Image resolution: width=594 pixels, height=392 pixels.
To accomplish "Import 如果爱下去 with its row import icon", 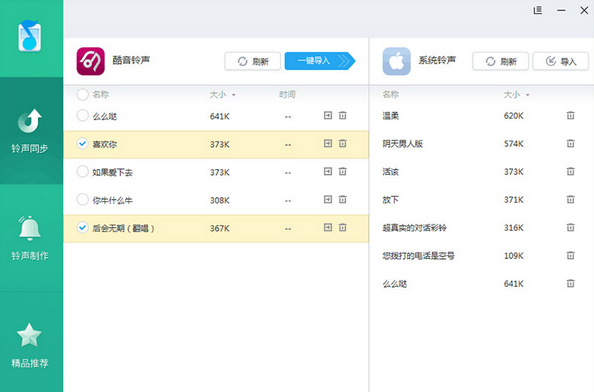I will coord(328,171).
